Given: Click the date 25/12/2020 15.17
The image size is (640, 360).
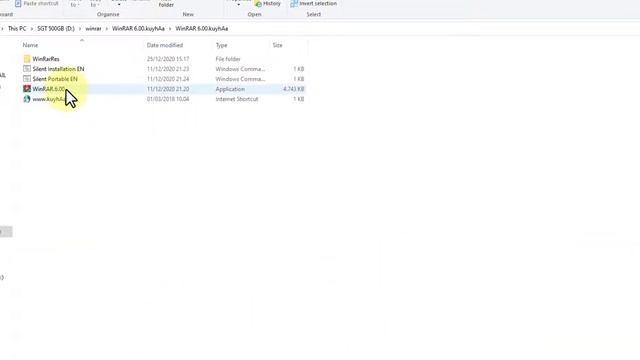Looking at the screenshot, I should tap(168, 59).
